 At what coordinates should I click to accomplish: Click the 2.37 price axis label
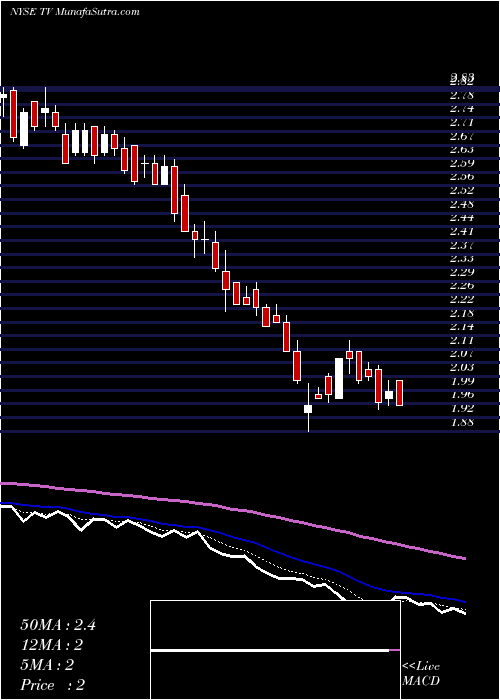tap(462, 245)
